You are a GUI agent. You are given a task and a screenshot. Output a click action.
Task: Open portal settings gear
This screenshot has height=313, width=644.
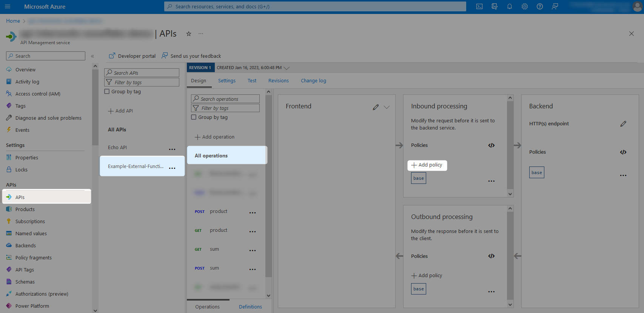(525, 6)
